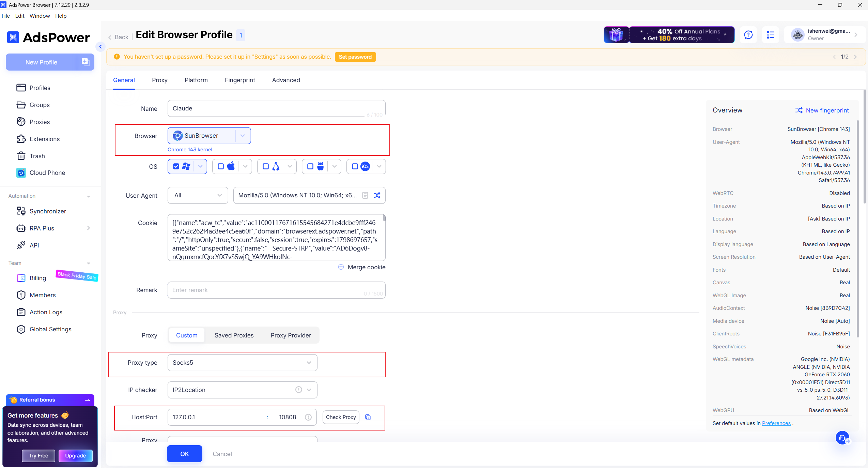
Task: Open the Synchronizer from the sidebar
Action: pyautogui.click(x=48, y=211)
